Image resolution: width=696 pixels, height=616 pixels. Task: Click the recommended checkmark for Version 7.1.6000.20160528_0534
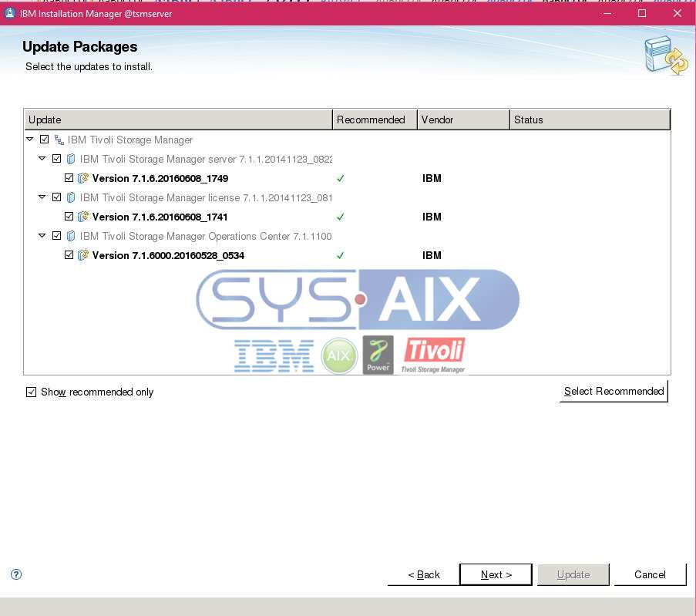click(x=340, y=256)
